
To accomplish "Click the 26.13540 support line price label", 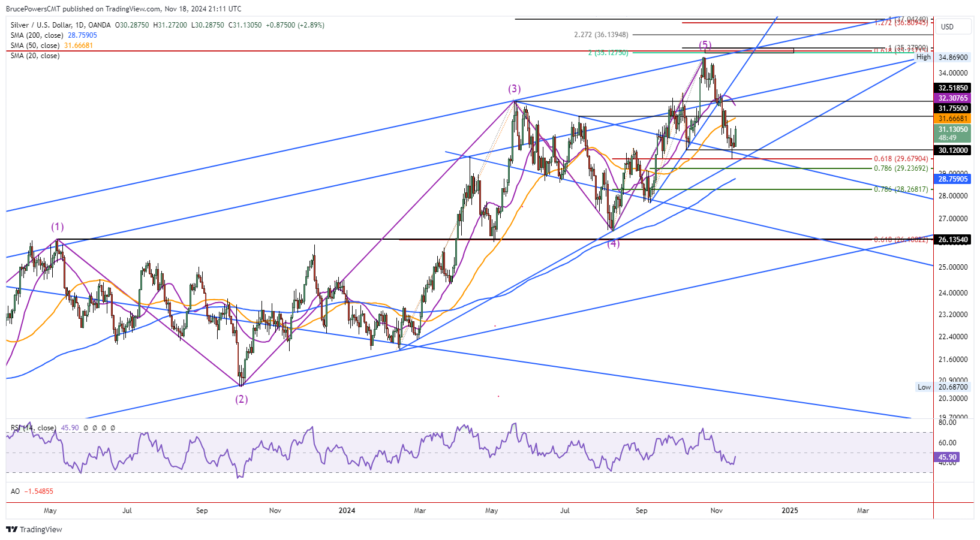I will coord(953,240).
